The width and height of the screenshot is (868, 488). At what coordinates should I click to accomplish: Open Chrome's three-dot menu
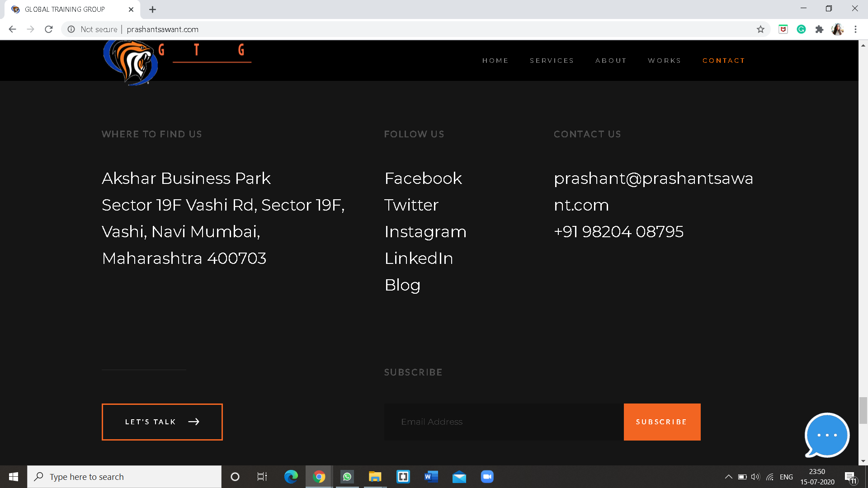(855, 29)
